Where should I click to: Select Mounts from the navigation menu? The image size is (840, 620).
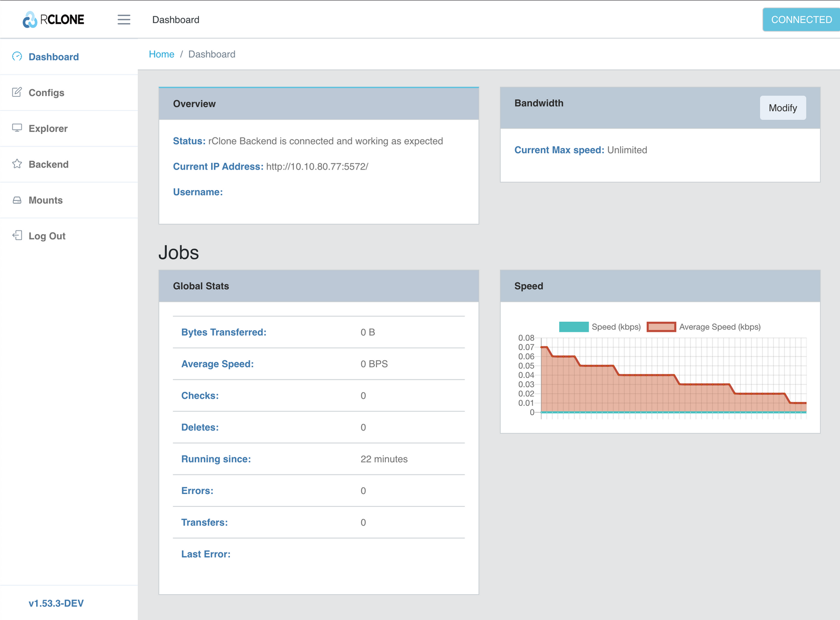click(x=46, y=200)
